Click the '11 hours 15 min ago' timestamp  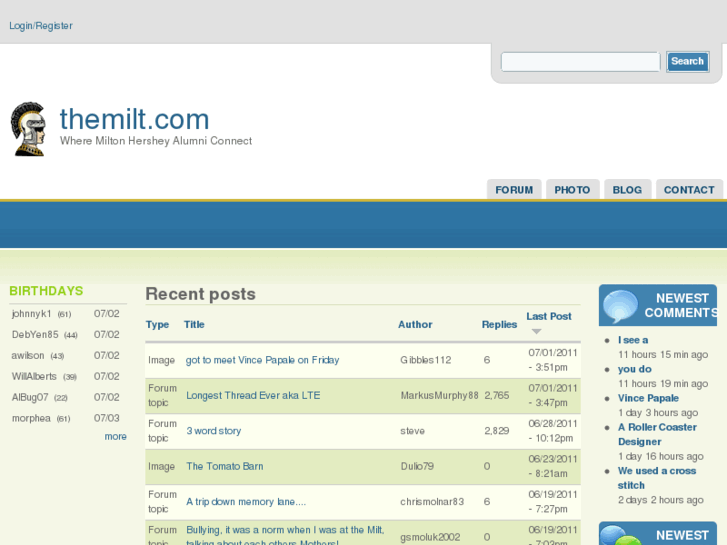663,354
